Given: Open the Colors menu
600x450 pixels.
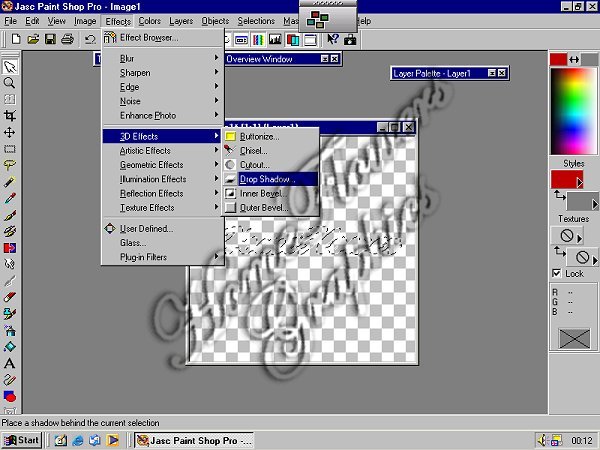Looking at the screenshot, I should 149,21.
